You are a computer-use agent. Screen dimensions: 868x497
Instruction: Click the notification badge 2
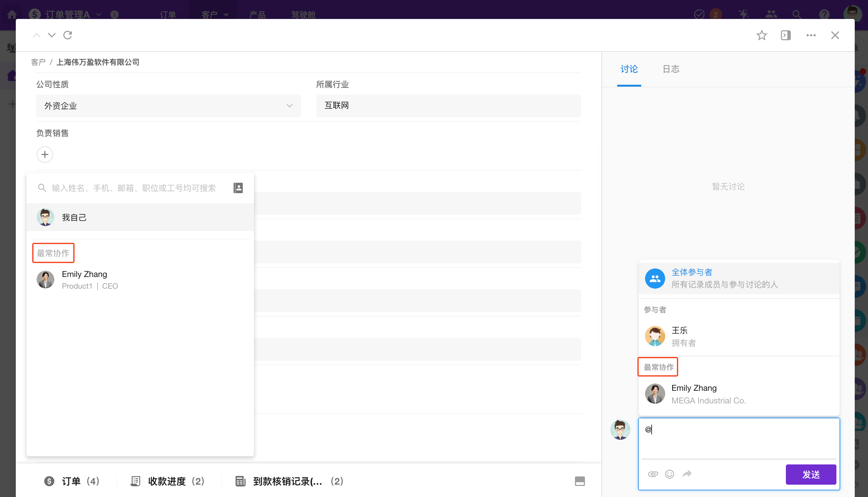716,14
